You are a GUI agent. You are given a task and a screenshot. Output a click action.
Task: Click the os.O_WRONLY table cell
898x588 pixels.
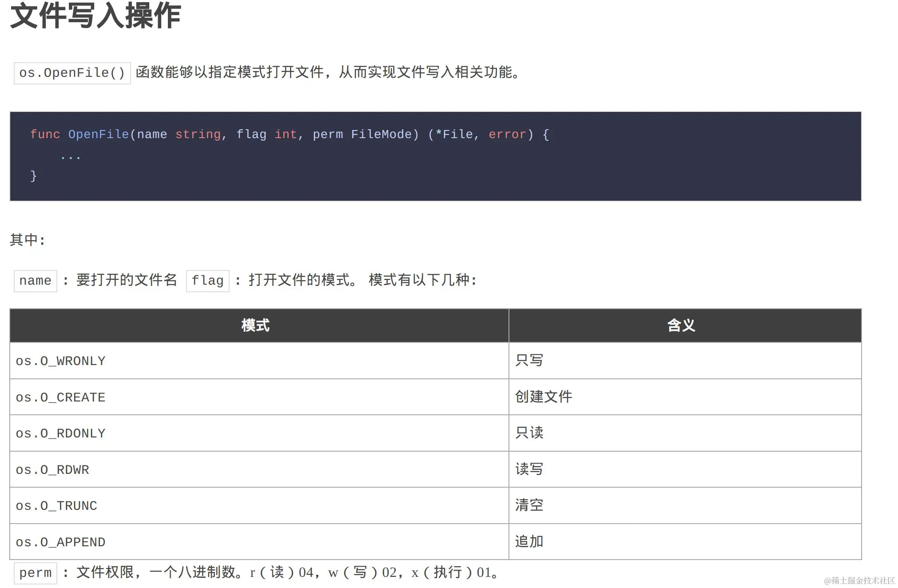click(60, 361)
